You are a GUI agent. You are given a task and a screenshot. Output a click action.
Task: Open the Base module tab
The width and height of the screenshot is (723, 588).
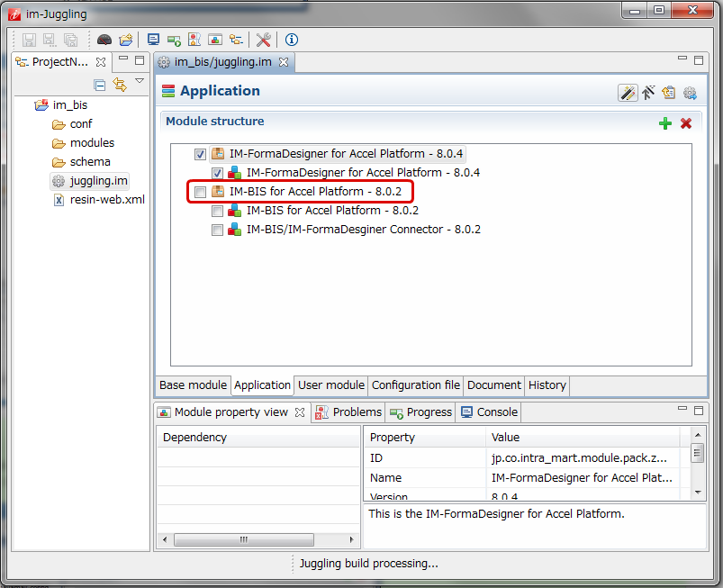coord(194,385)
